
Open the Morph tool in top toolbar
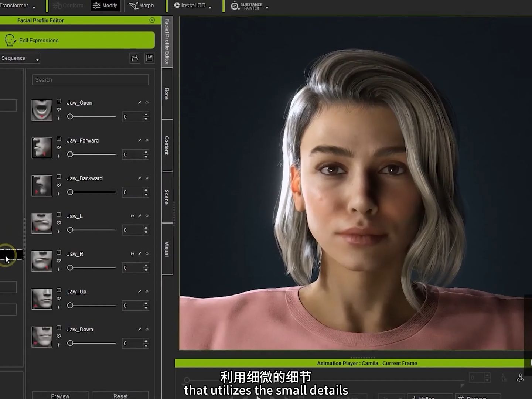[x=141, y=6]
